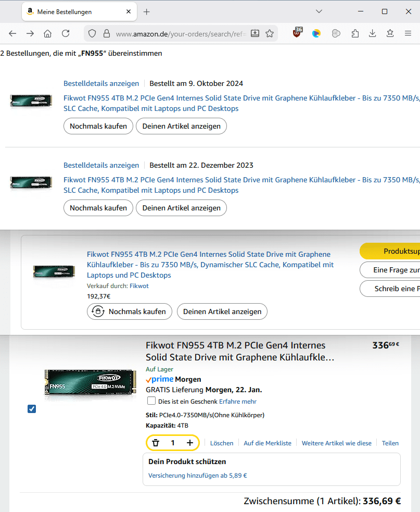The width and height of the screenshot is (420, 512).
Task: Open the downloads panel
Action: pyautogui.click(x=372, y=33)
